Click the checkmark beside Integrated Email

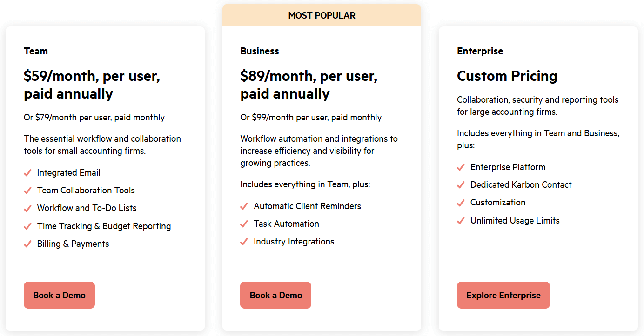point(27,173)
